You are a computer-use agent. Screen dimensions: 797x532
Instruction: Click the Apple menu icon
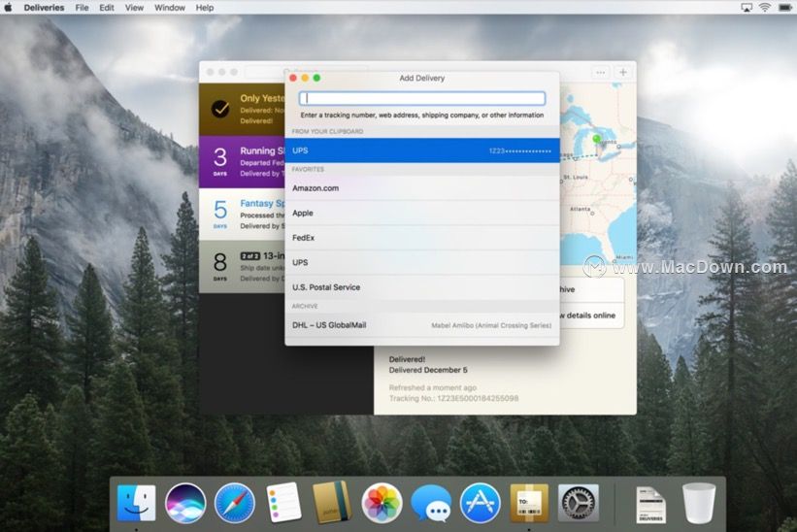pos(8,8)
